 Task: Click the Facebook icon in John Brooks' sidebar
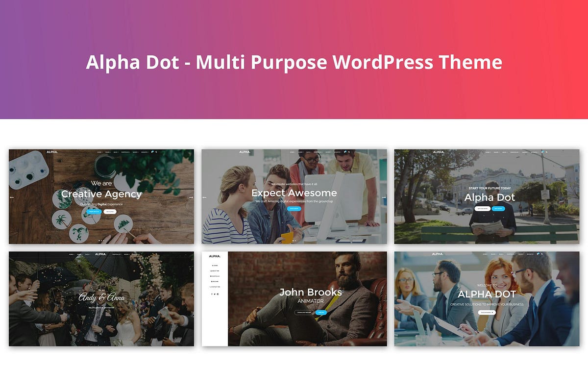212,294
